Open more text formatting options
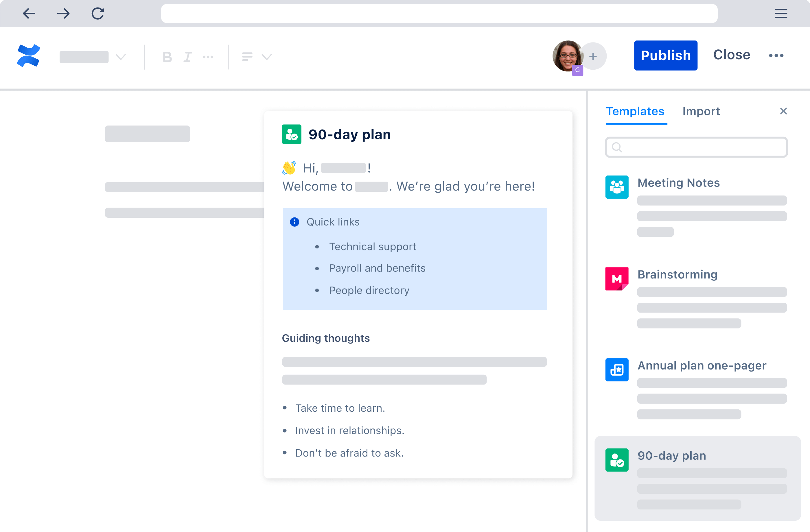The height and width of the screenshot is (532, 810). click(x=208, y=57)
